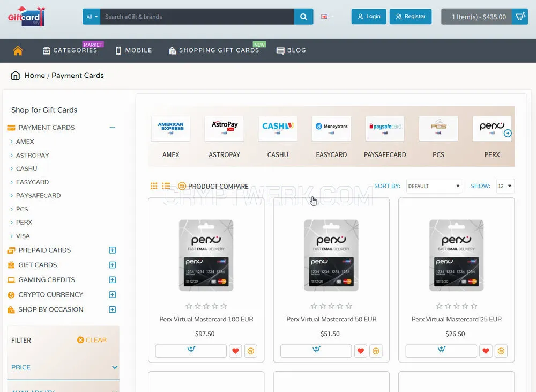Open the Mobile menu

click(133, 50)
